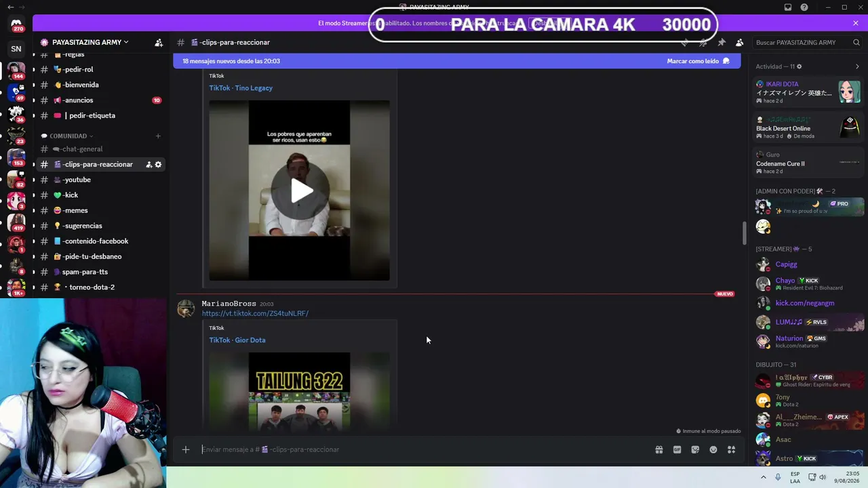
Task: Open the youtube channel
Action: click(100, 180)
